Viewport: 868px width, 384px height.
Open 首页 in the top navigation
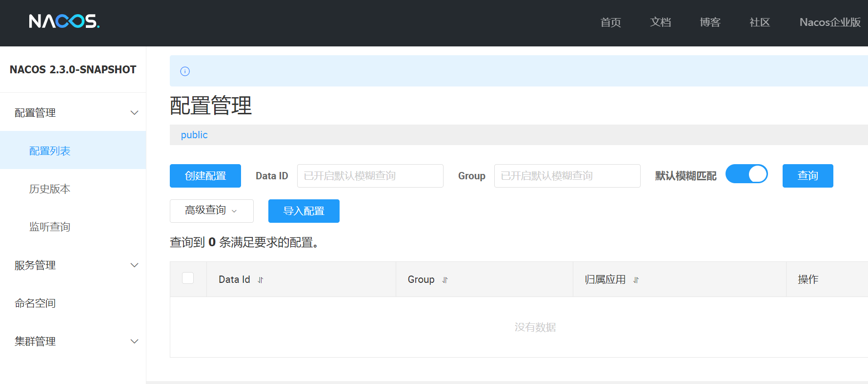610,22
